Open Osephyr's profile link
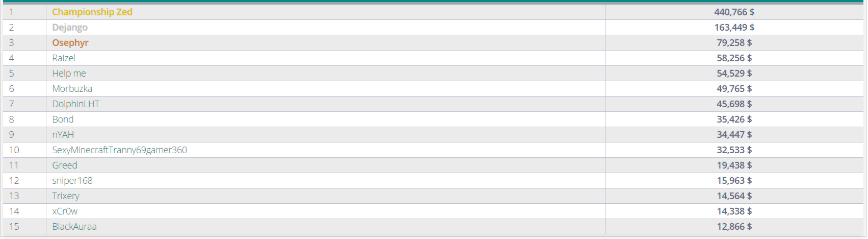This screenshot has height=239, width=868. (x=70, y=42)
